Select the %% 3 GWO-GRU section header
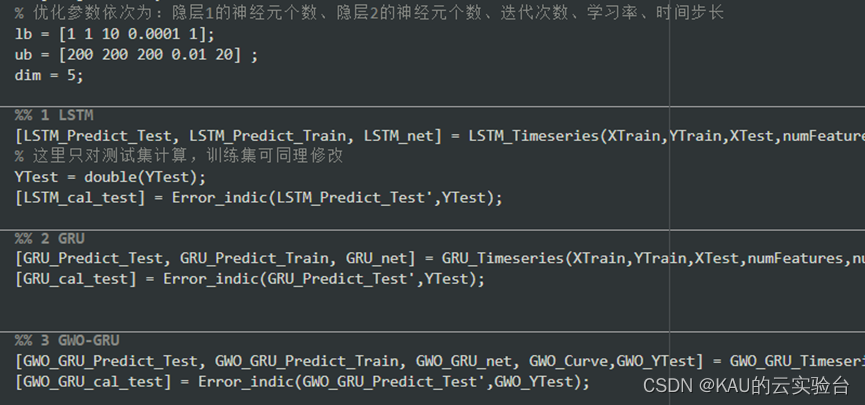Image resolution: width=865 pixels, height=405 pixels. [67, 340]
